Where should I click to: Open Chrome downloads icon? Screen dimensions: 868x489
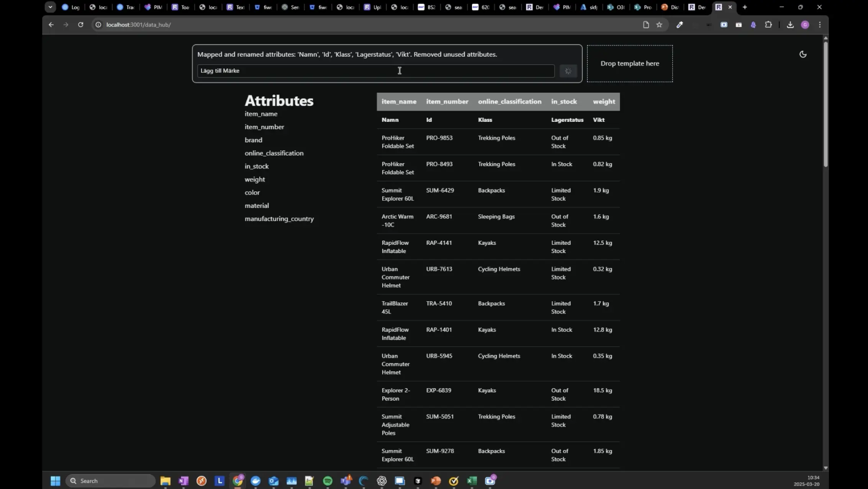point(790,25)
